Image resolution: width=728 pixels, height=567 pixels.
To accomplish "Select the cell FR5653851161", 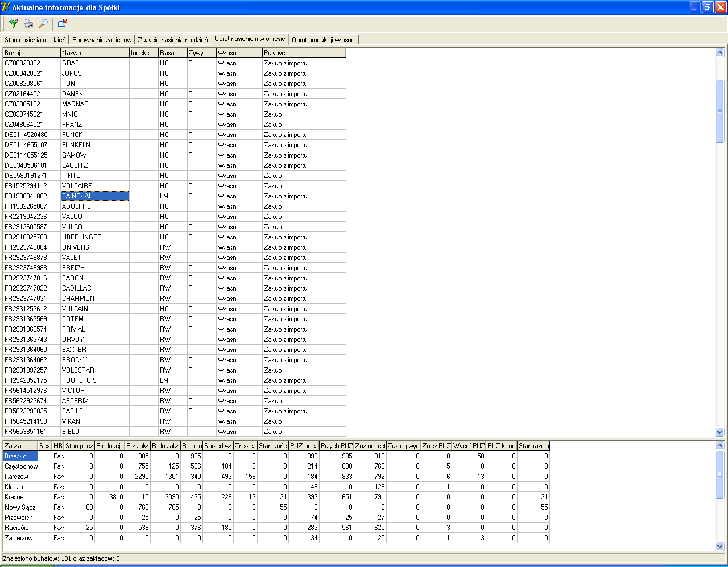I will point(32,432).
